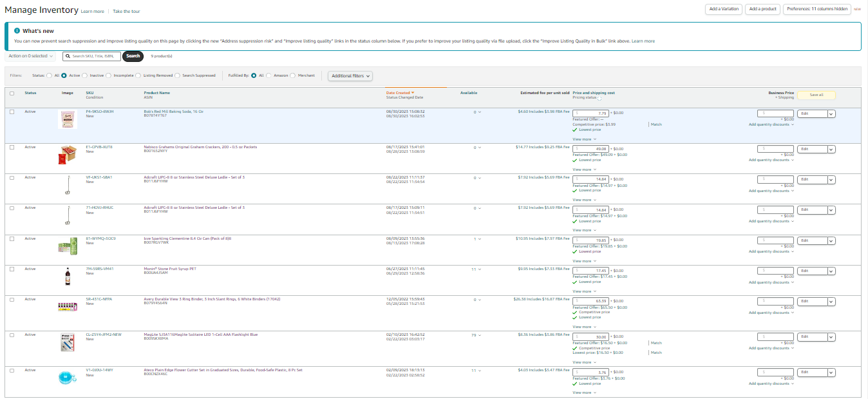Sort by Product Name column header

[156, 93]
